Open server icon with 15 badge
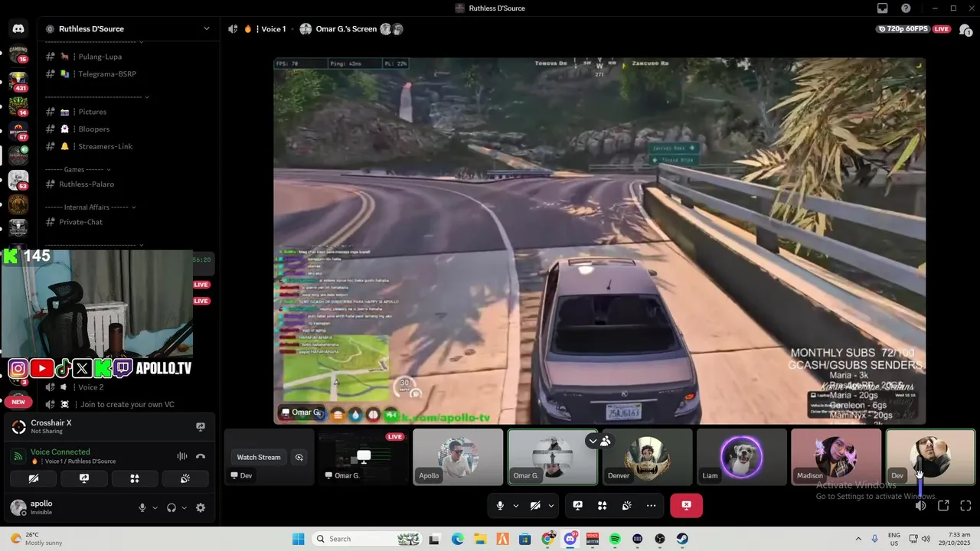The height and width of the screenshot is (551, 980). pos(18,54)
